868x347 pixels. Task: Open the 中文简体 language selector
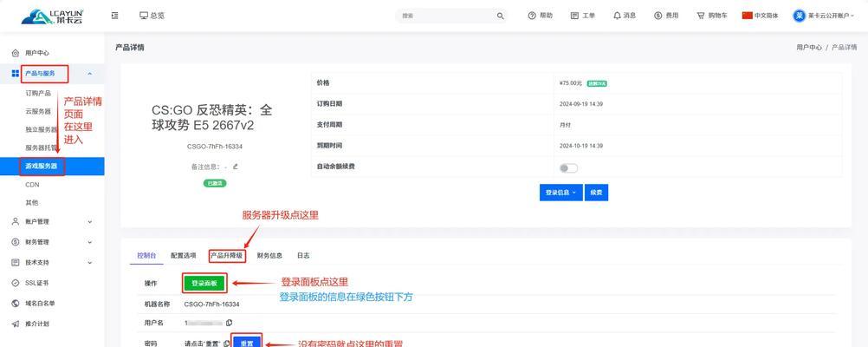[760, 16]
